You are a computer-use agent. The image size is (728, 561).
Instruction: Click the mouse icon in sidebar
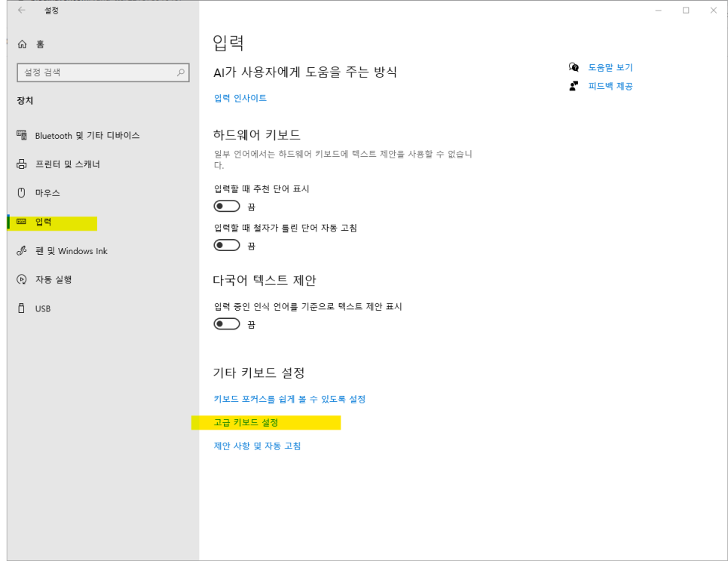click(x=21, y=193)
